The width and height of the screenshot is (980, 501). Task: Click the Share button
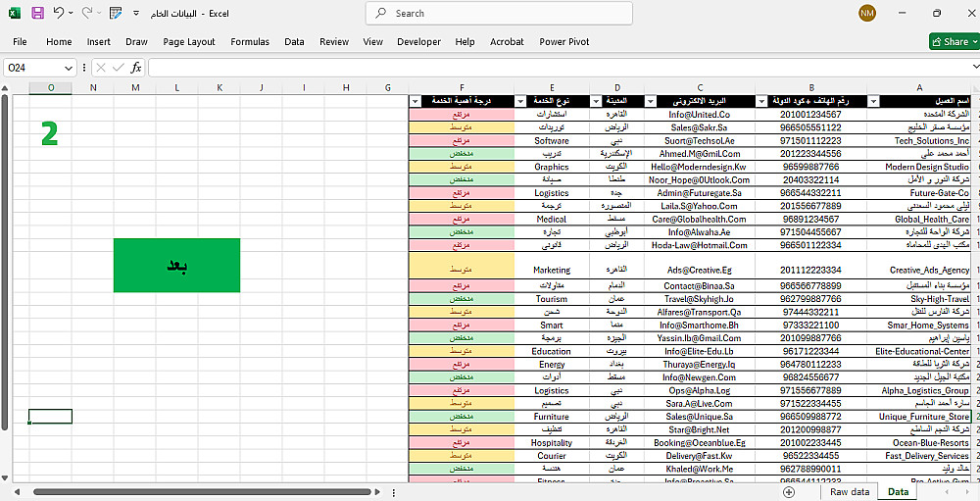(x=954, y=42)
